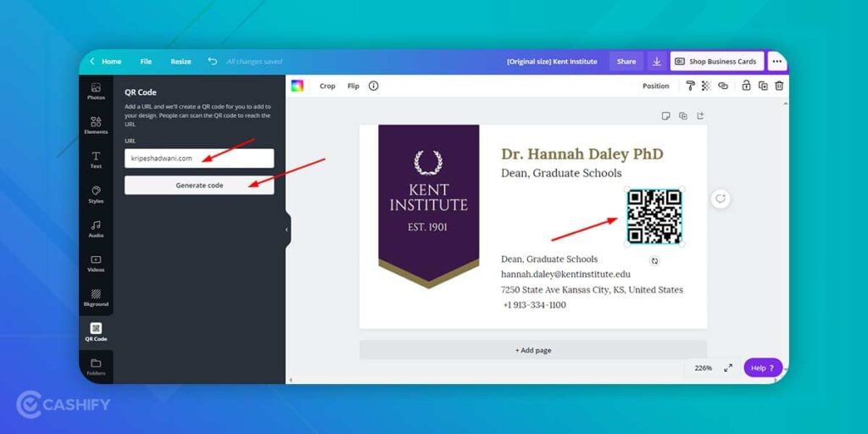
Task: Open the three-dot more options menu
Action: 777,61
